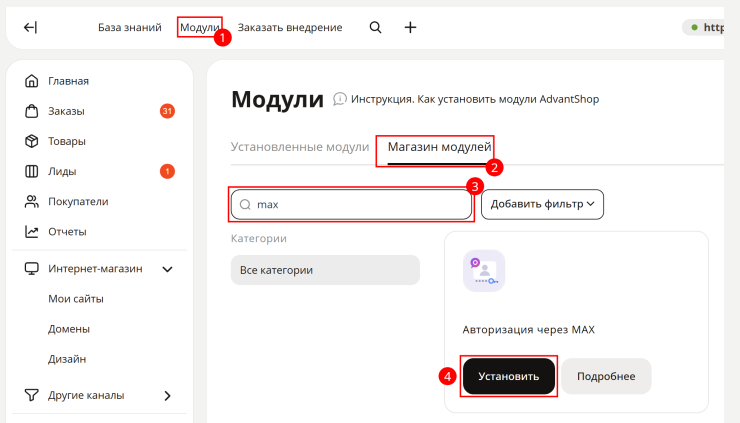Click Лиды text in sidebar
Screen dimensions: 740x423
click(62, 171)
